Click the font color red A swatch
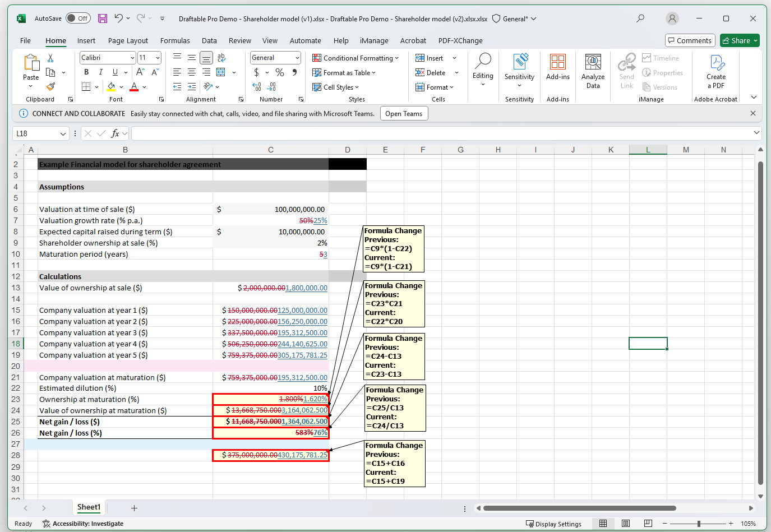771x532 pixels. (134, 87)
